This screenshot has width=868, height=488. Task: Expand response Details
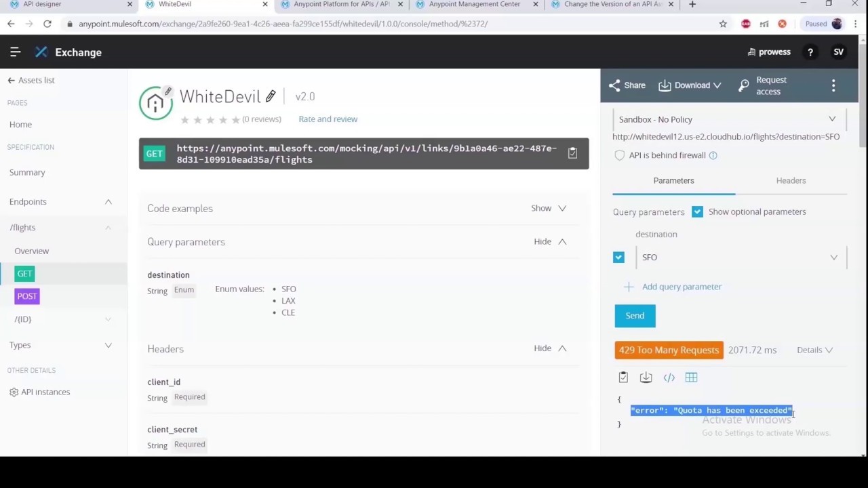pos(815,350)
